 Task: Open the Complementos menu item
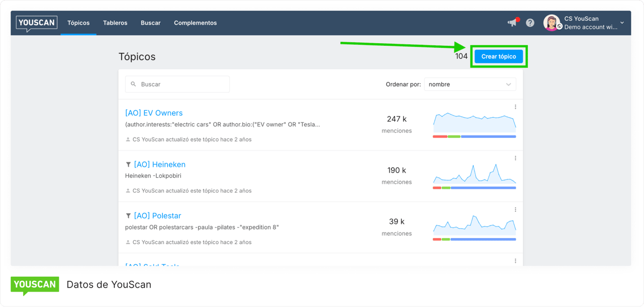pyautogui.click(x=195, y=23)
